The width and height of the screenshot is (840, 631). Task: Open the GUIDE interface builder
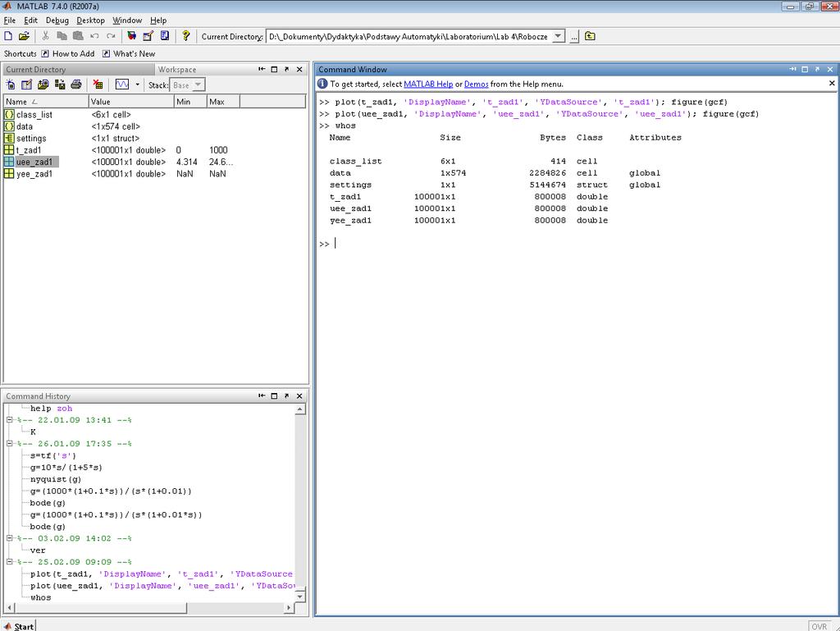coord(148,36)
